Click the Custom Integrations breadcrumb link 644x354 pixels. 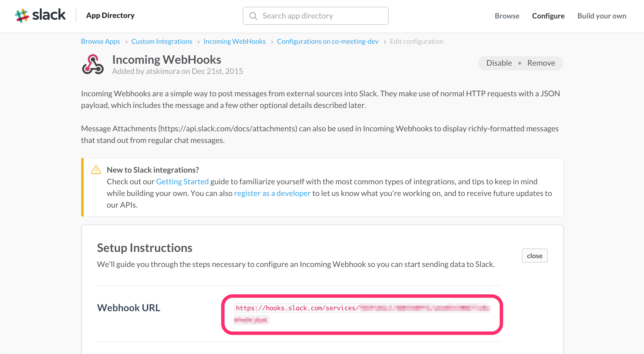(x=162, y=41)
